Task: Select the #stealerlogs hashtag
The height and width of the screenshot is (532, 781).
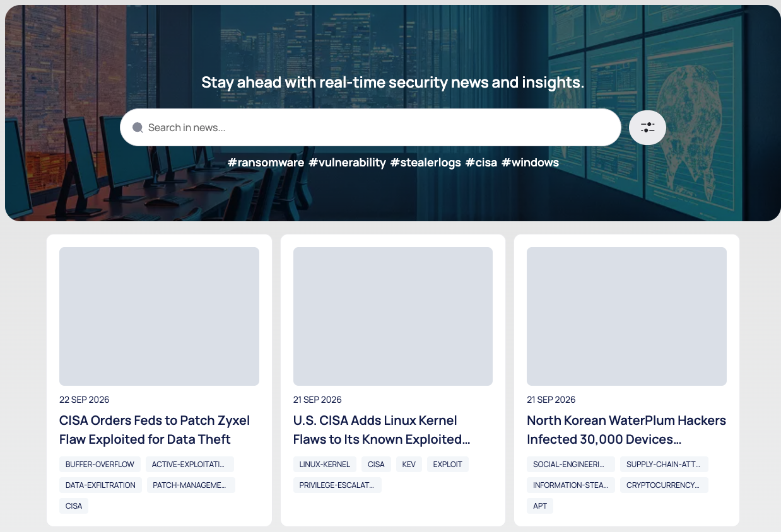Action: [426, 163]
